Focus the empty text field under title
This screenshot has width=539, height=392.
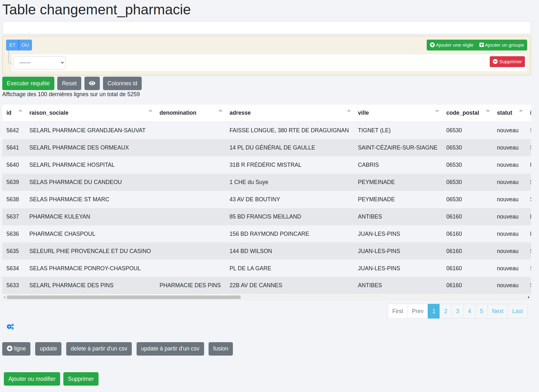point(266,28)
